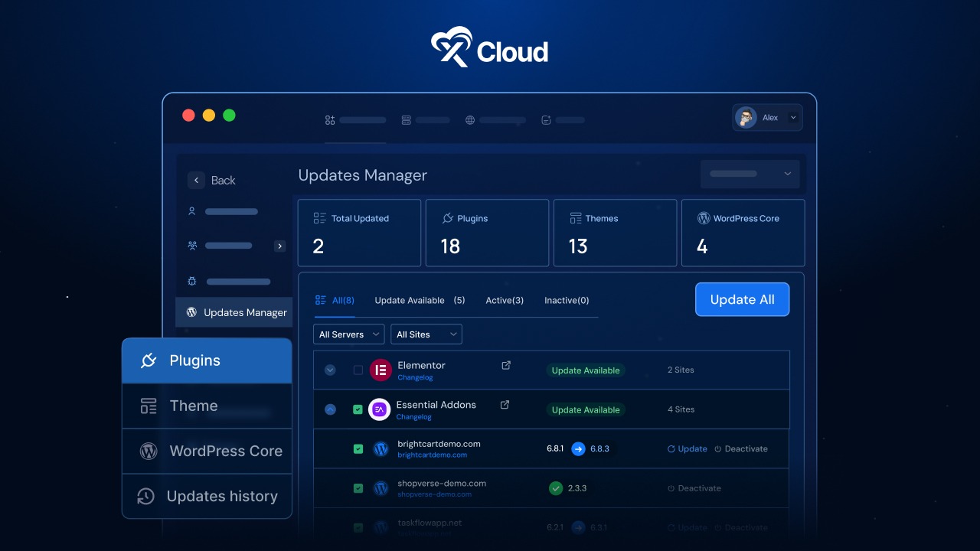Screen dimensions: 980x551
Task: Open Essential Addons via its external link icon
Action: (x=505, y=405)
